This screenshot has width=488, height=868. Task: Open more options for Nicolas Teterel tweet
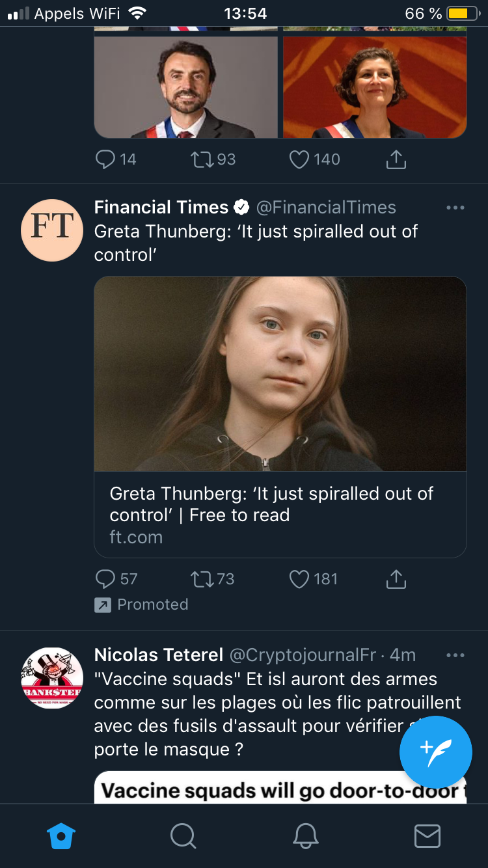click(x=455, y=655)
